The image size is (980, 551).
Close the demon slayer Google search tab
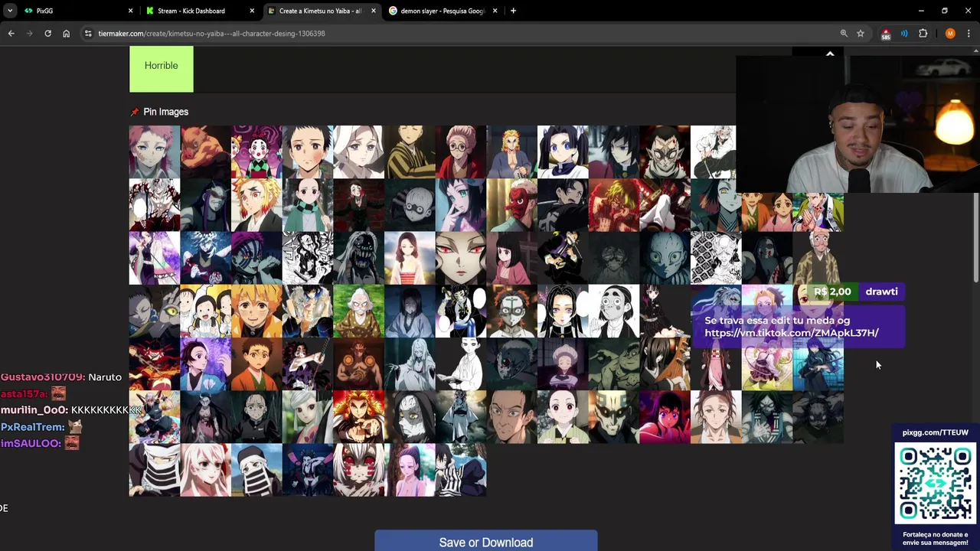click(x=495, y=11)
